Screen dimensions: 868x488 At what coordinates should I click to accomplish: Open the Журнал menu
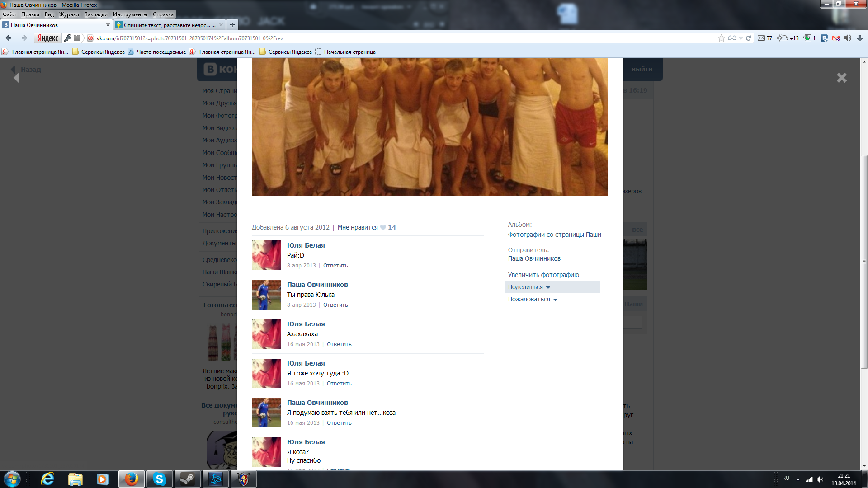coord(69,14)
